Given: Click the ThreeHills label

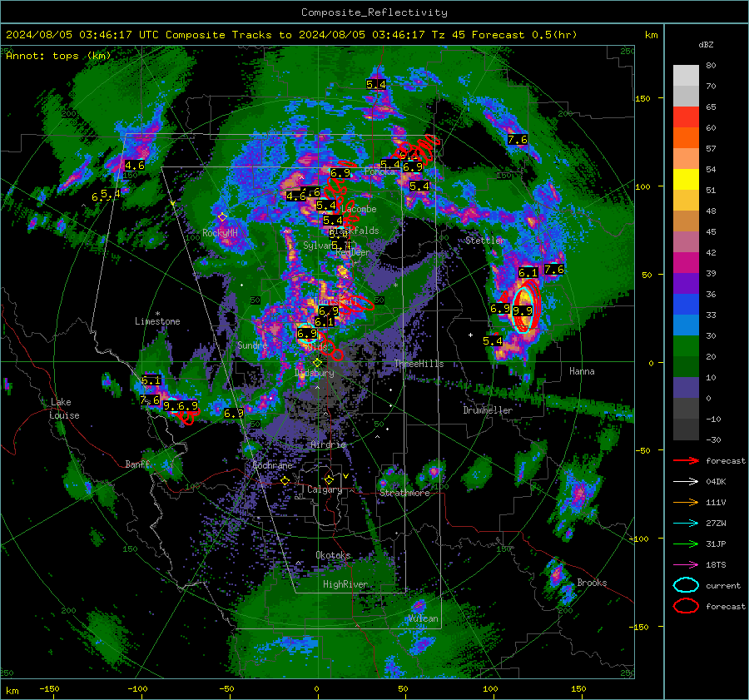Looking at the screenshot, I should (x=419, y=364).
